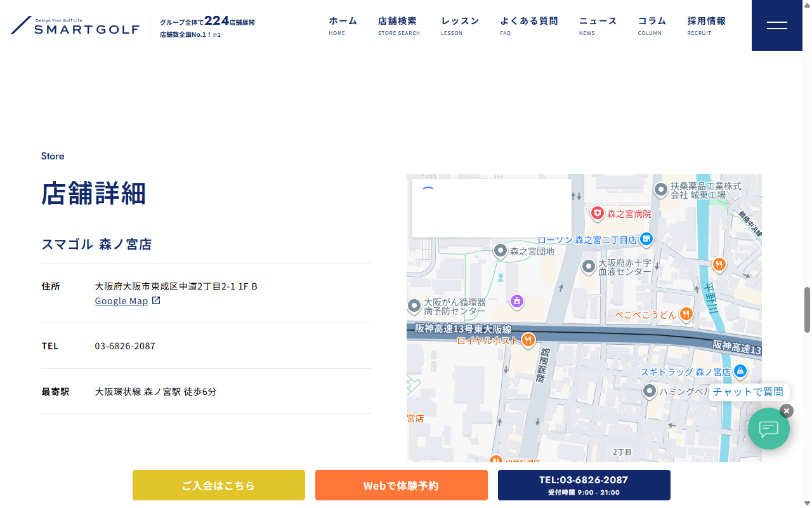Click the ぺこぺこうどん restaurant pin

click(686, 314)
